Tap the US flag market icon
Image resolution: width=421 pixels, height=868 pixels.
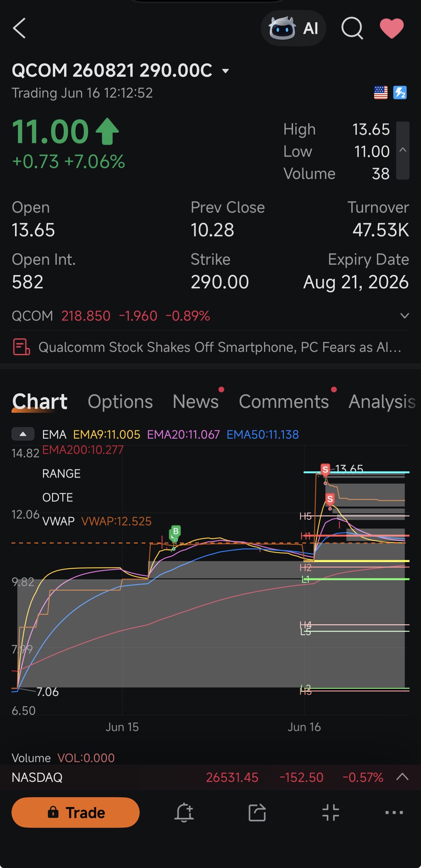pyautogui.click(x=380, y=92)
